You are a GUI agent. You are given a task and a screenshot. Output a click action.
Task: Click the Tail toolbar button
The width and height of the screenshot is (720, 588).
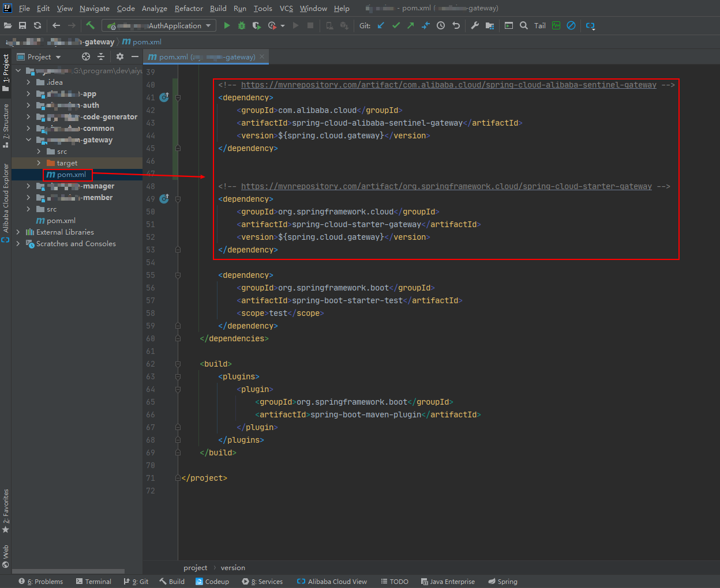click(x=540, y=25)
